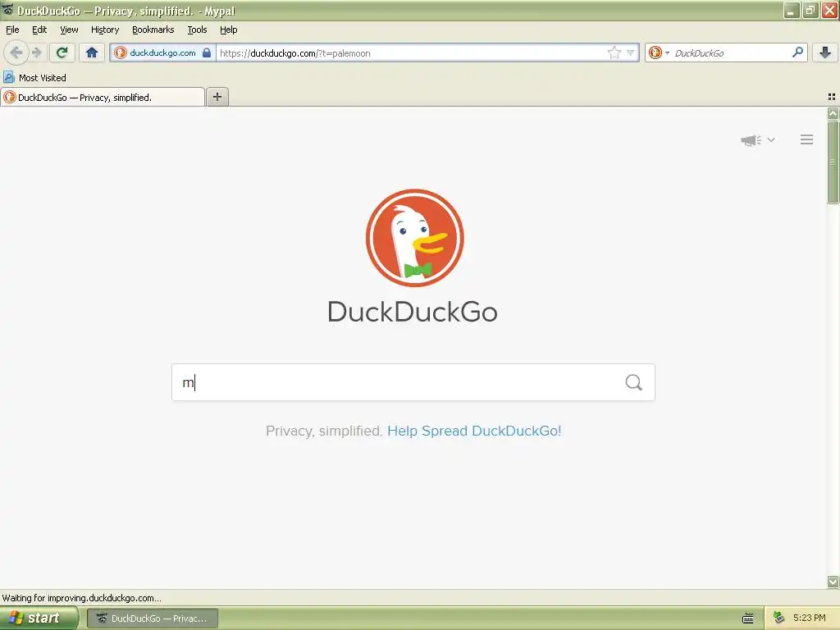Image resolution: width=840 pixels, height=630 pixels.
Task: Open the Bookmarks menu
Action: tap(153, 30)
